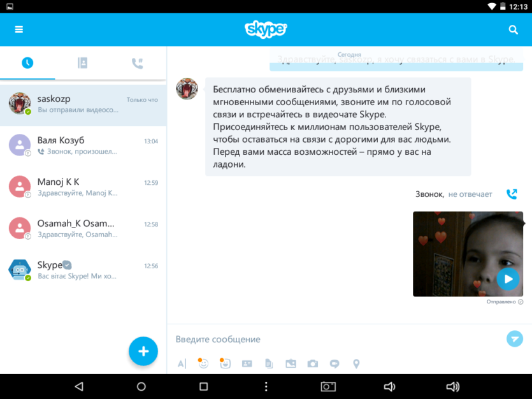Click the Skype logo in header
The width and height of the screenshot is (532, 399).
(266, 29)
